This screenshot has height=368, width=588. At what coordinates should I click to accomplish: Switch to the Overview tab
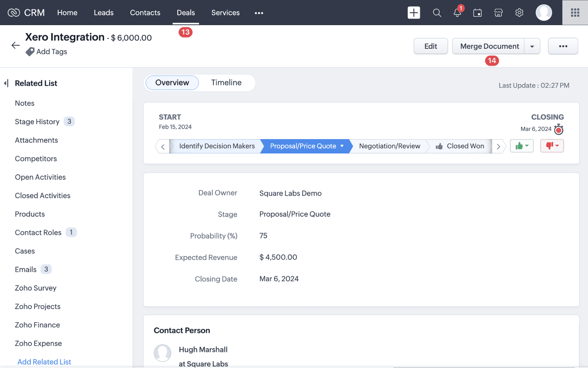pyautogui.click(x=172, y=83)
